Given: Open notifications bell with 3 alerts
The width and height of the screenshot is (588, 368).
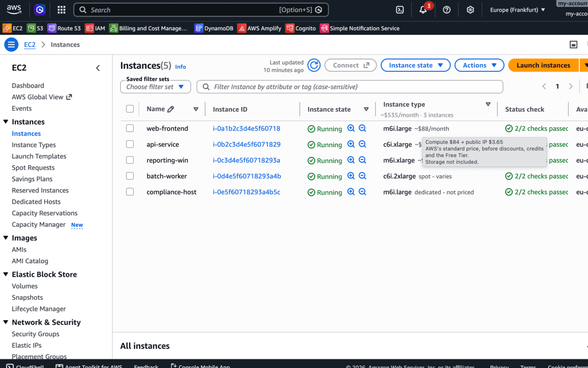Looking at the screenshot, I should (424, 9).
